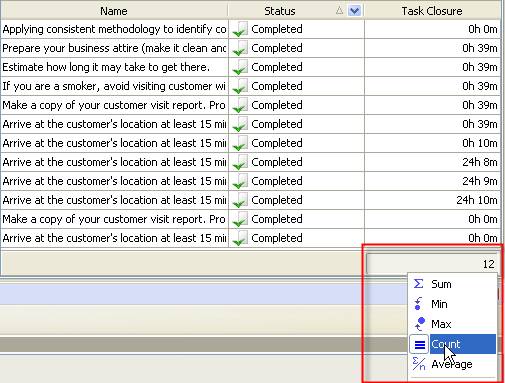505x383 pixels.
Task: Select 'Arrive at the customer's location' name in 24h 8m row
Action: point(114,162)
